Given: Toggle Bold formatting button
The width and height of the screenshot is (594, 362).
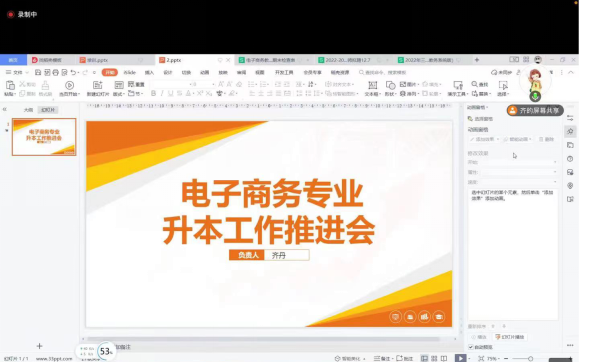Looking at the screenshot, I should click(x=153, y=93).
